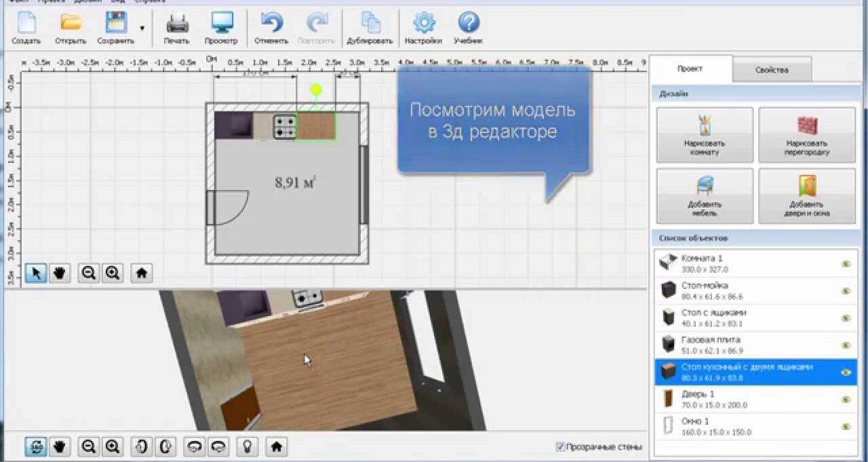
Task: Open Настройки gear settings
Action: point(423,24)
